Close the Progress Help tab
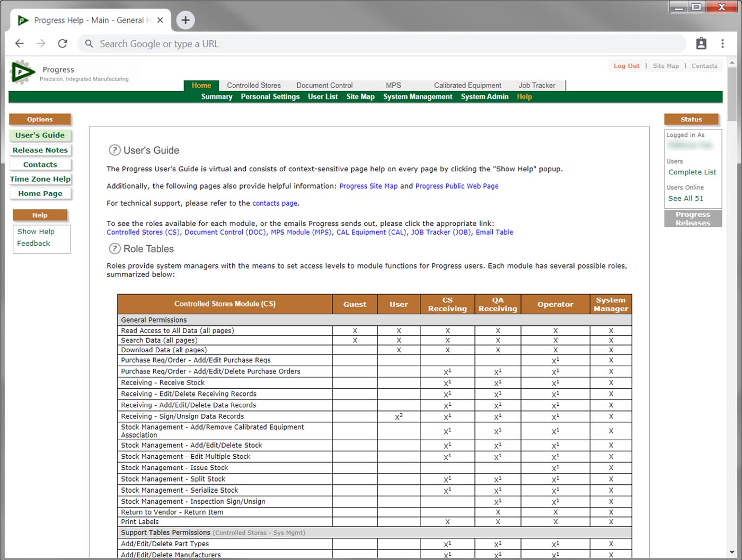This screenshot has width=742, height=560. 161,20
